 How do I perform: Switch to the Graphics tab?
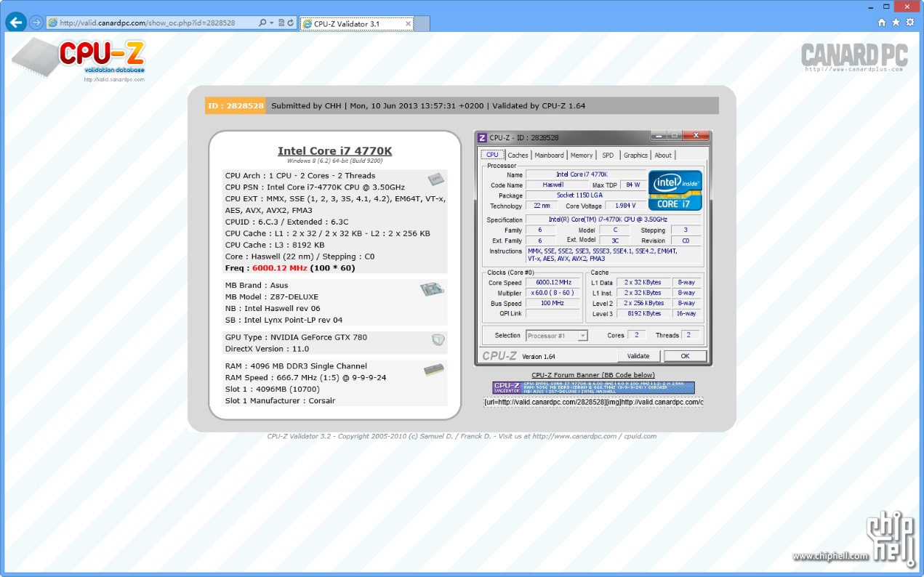click(x=635, y=155)
